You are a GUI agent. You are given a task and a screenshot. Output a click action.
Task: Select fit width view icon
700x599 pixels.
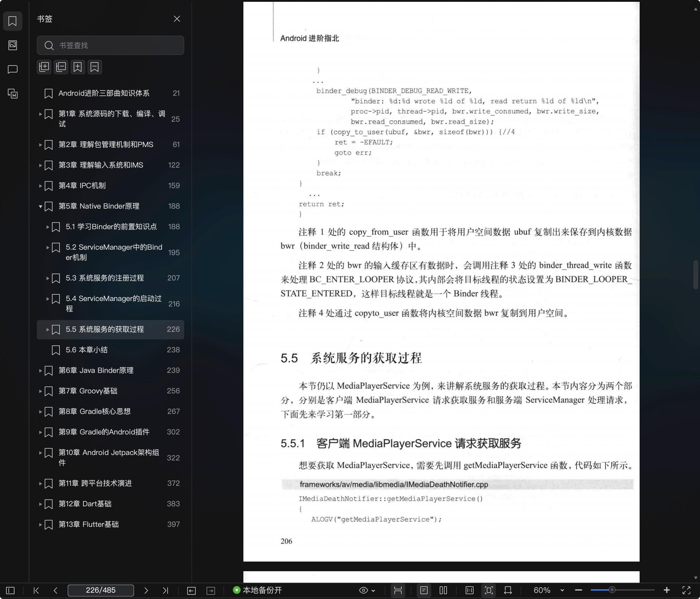pos(508,590)
